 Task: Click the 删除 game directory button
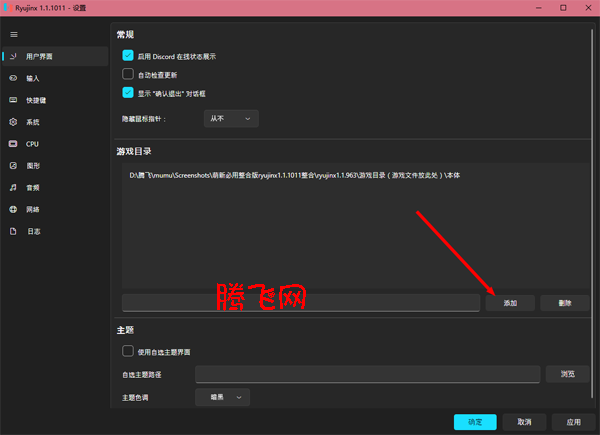tap(564, 303)
